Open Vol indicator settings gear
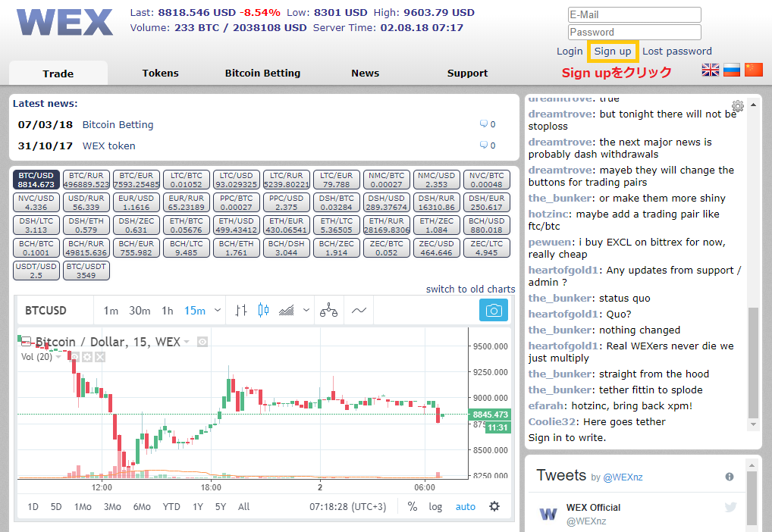 [87, 357]
